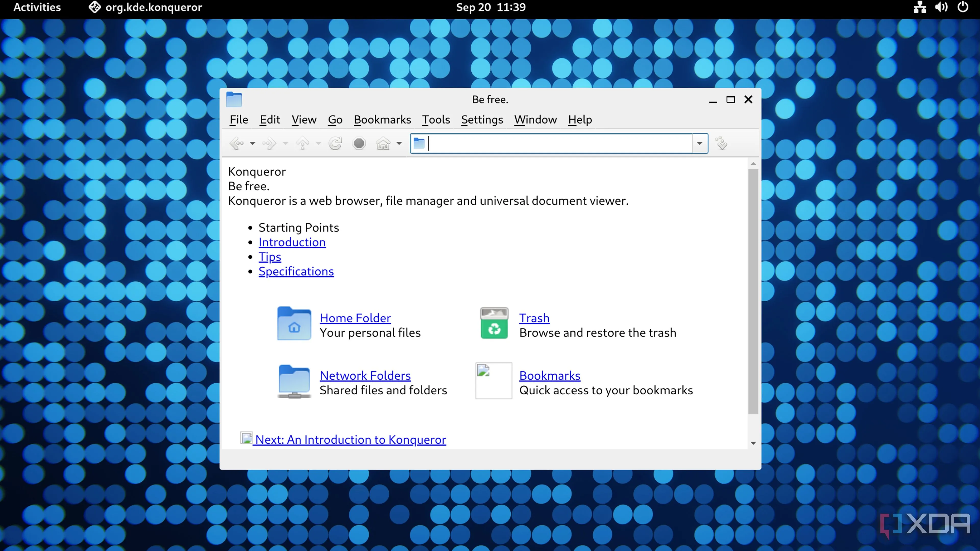Open the Bookmarks menu
The width and height of the screenshot is (980, 551).
[x=382, y=120]
